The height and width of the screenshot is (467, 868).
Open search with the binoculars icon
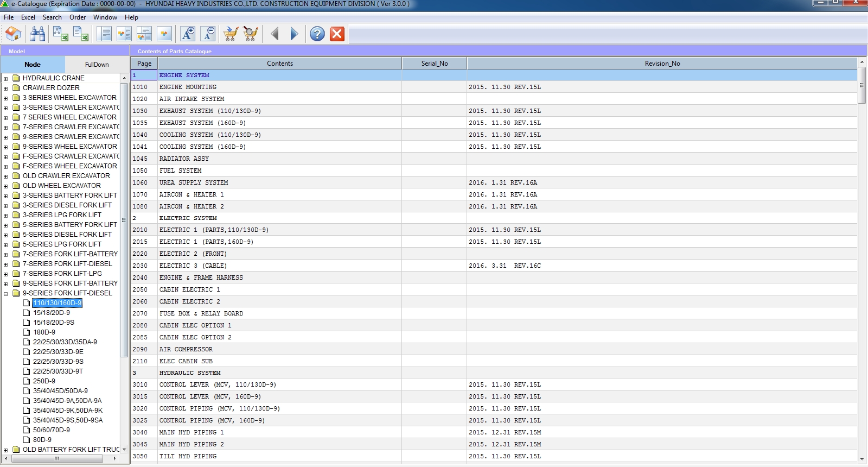(x=37, y=34)
